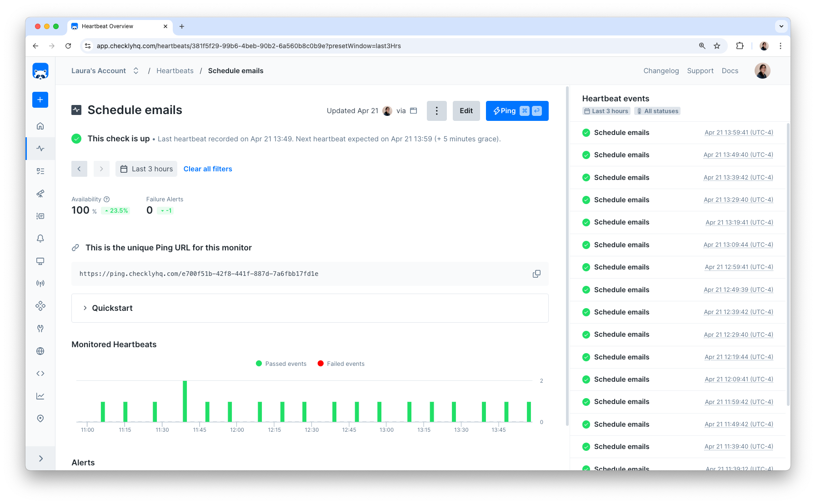816x504 pixels.
Task: Select the location pin icon in sidebar
Action: pyautogui.click(x=40, y=418)
